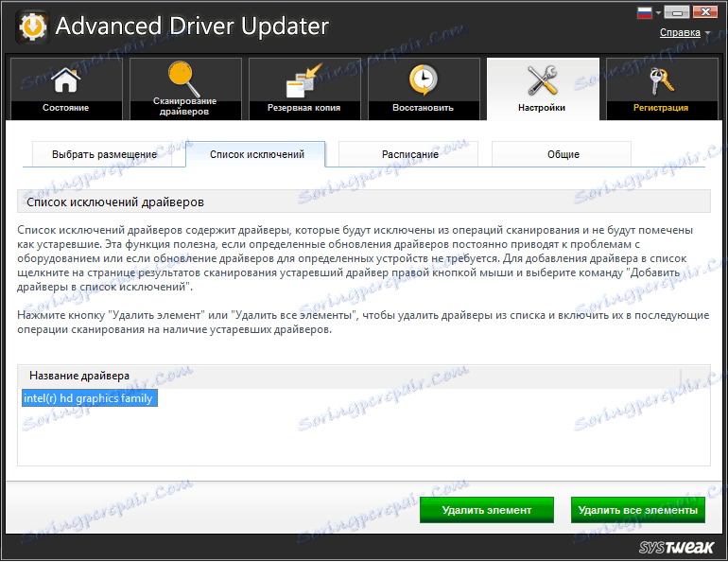This screenshot has height=562, width=728.
Task: Switch to Расписание tab
Action: pos(409,154)
